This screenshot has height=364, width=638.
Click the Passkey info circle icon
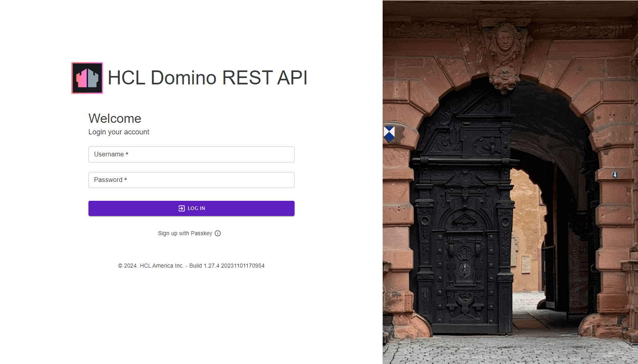click(x=218, y=233)
